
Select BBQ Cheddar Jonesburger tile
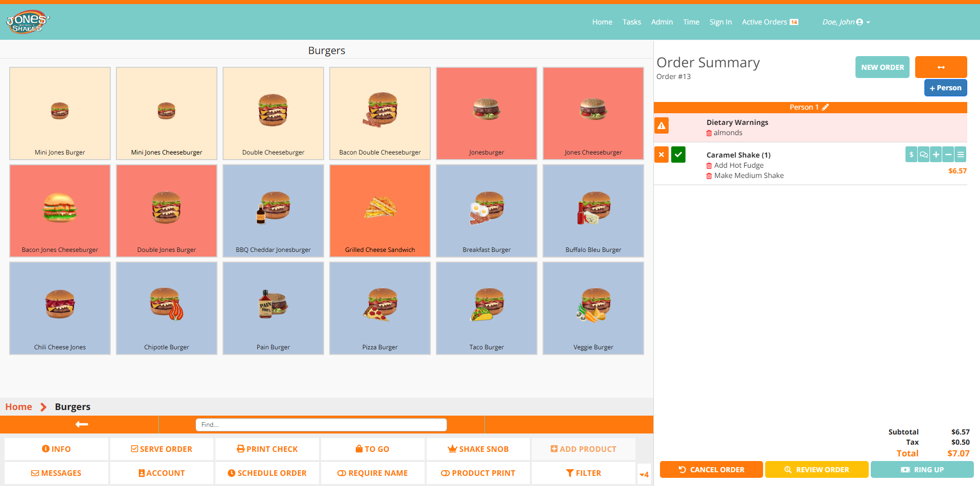click(x=273, y=211)
